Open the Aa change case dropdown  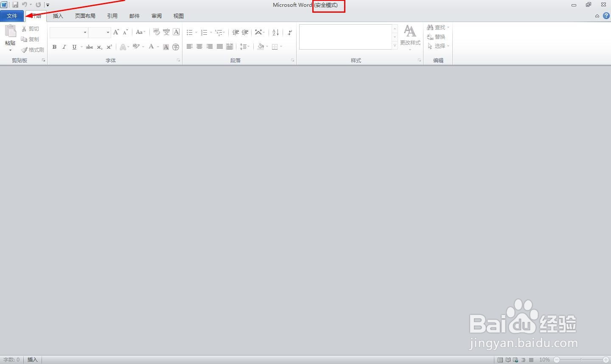140,32
